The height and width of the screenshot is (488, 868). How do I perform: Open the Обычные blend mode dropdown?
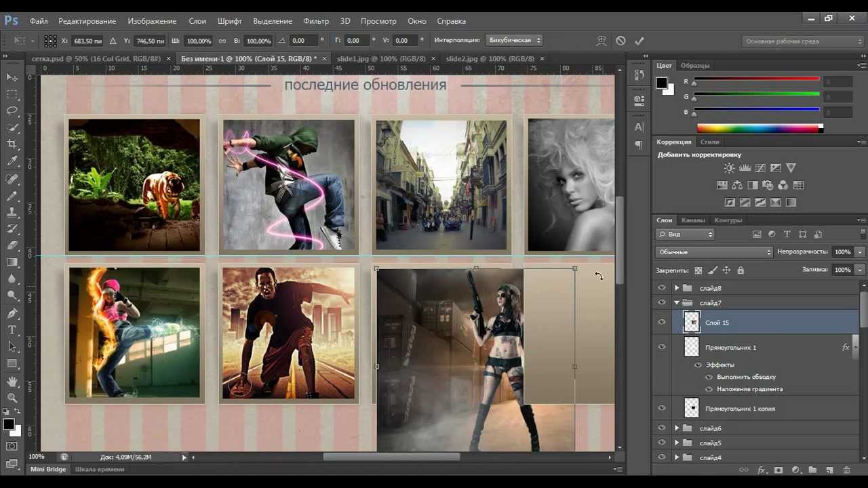pos(713,252)
